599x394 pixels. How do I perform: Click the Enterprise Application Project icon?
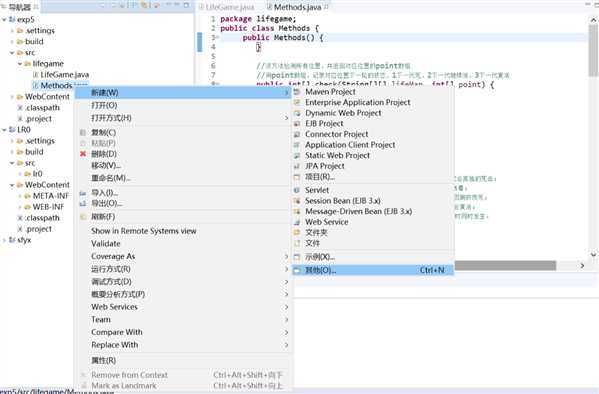297,102
